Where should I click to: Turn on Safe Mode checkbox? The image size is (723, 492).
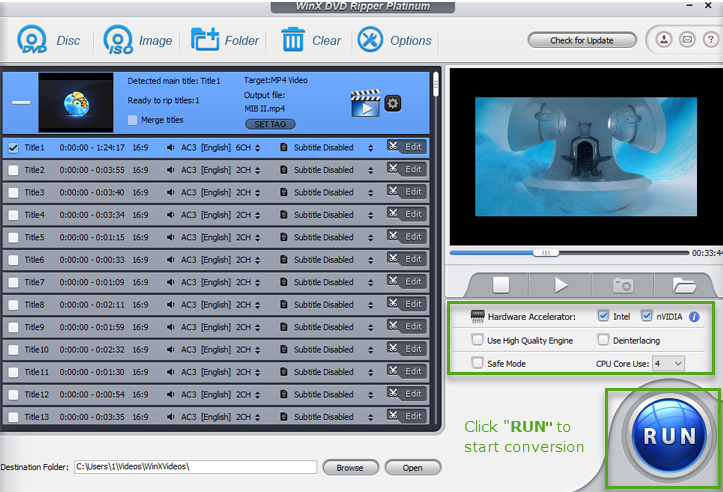point(477,363)
